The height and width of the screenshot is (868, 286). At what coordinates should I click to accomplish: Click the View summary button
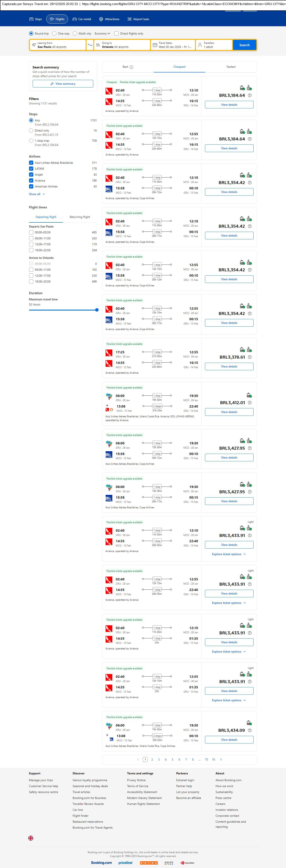(63, 84)
